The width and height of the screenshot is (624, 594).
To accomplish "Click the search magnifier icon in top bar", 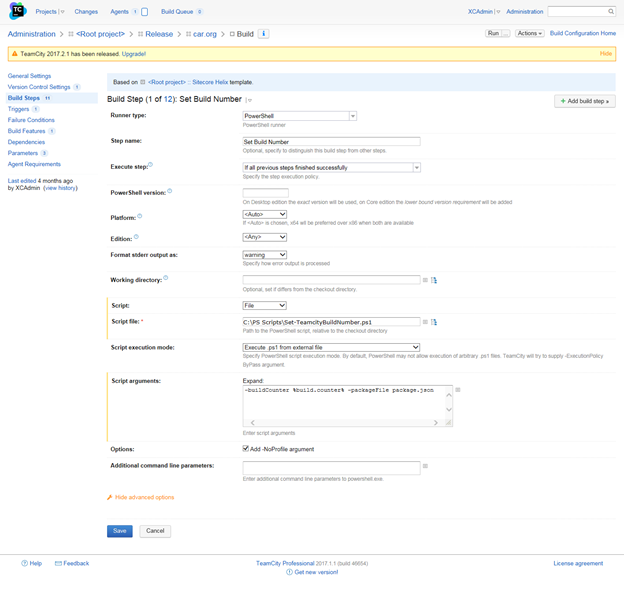I will 611,12.
